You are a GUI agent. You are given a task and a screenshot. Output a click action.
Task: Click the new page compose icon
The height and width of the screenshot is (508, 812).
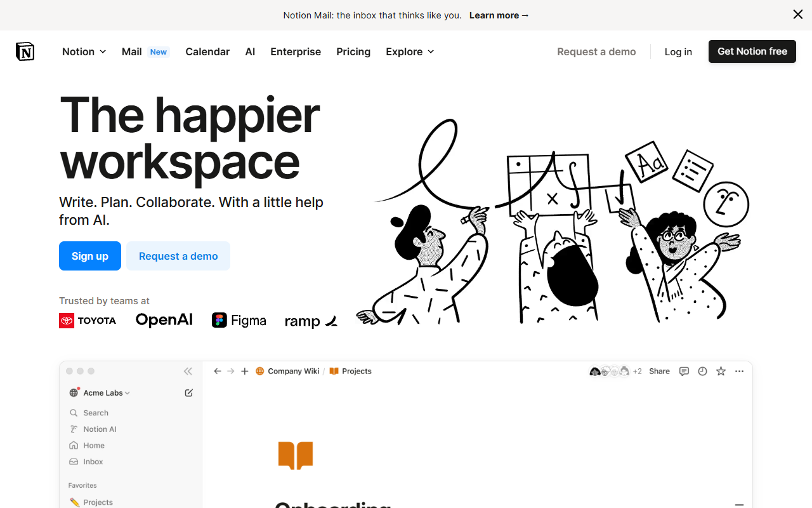pos(188,393)
